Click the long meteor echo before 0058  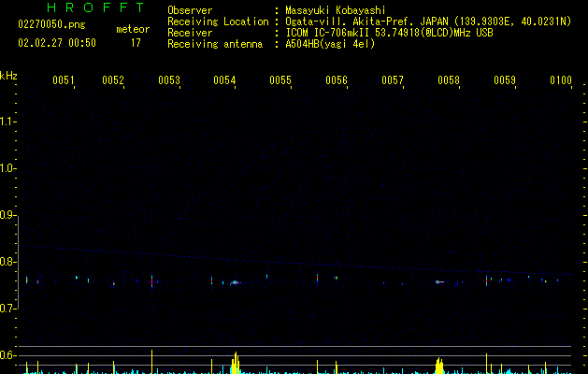[439, 281]
